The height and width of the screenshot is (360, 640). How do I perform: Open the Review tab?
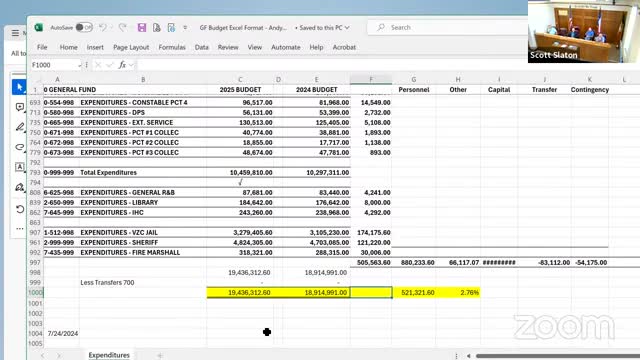(228, 47)
